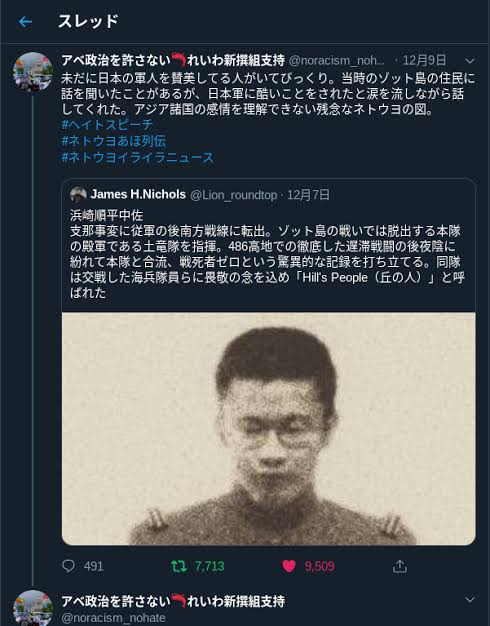490x626 pixels.
Task: Open the @Lion_roundtop handle in quoted tweet
Action: pos(234,195)
